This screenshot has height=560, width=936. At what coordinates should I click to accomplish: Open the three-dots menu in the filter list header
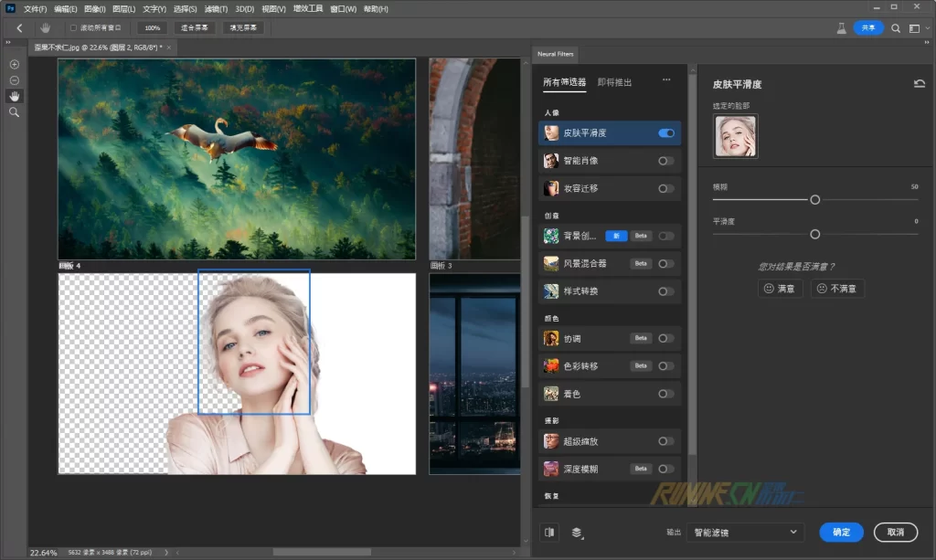(x=666, y=81)
